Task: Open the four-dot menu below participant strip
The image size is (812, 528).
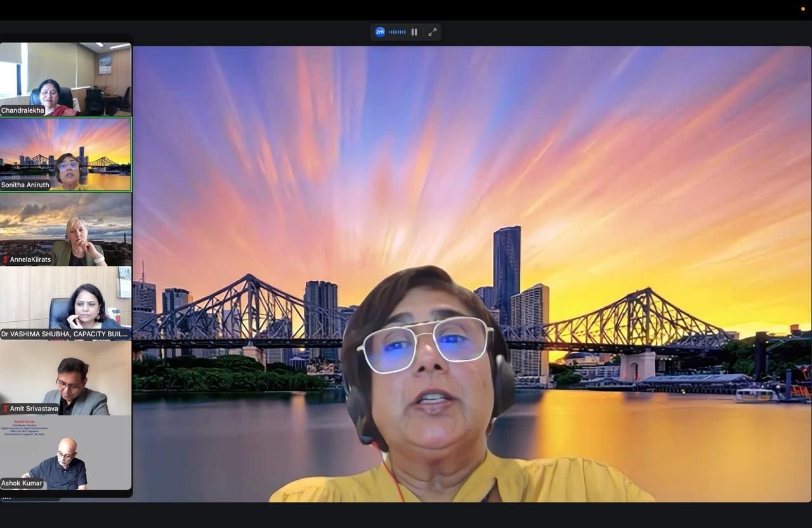Action: tap(6, 498)
